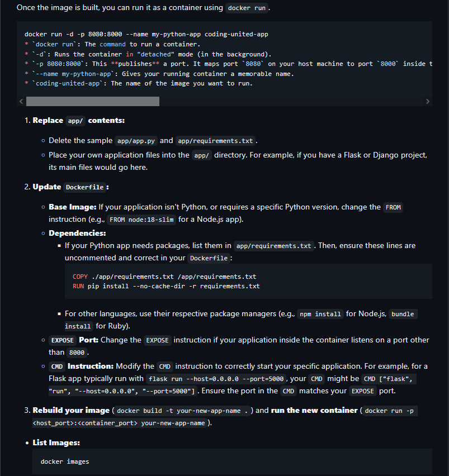Click the inline '8000' port code
Screen dimensions: 449x476
tap(77, 353)
